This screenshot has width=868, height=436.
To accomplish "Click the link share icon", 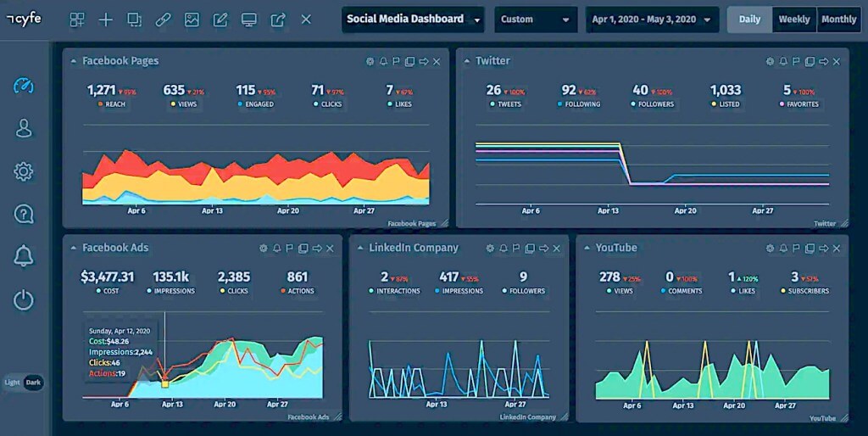I will tap(163, 20).
